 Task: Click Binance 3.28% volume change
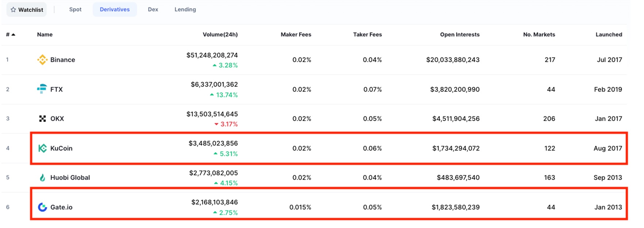pyautogui.click(x=225, y=65)
